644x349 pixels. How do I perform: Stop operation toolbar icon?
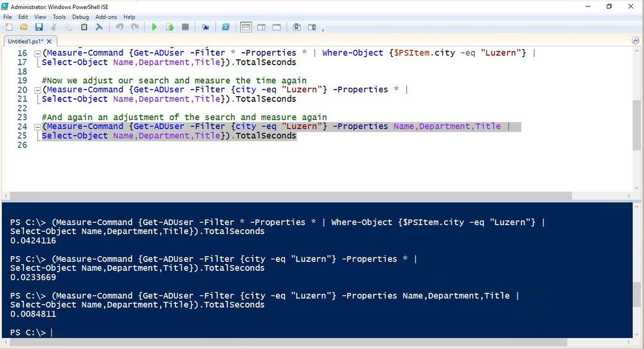pyautogui.click(x=185, y=27)
